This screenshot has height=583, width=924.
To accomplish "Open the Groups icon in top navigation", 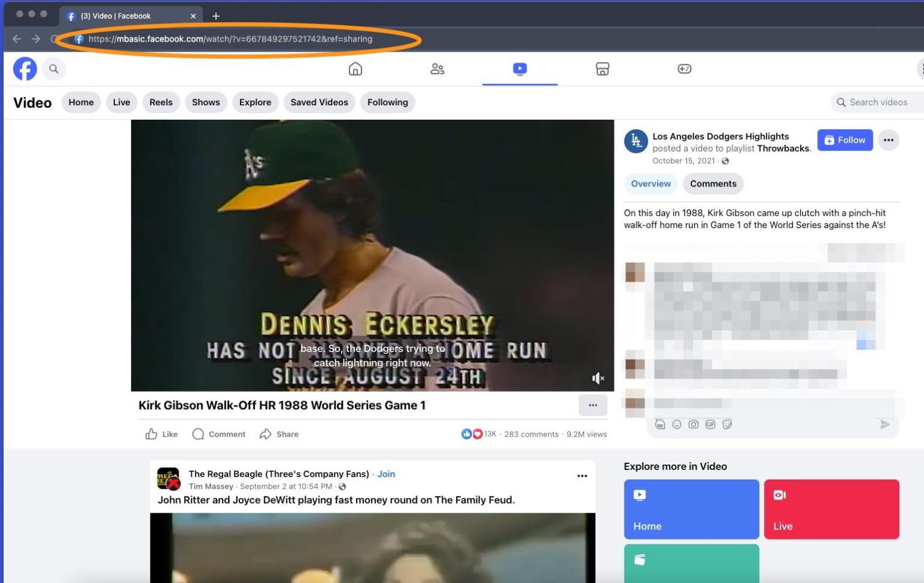I will tap(437, 69).
